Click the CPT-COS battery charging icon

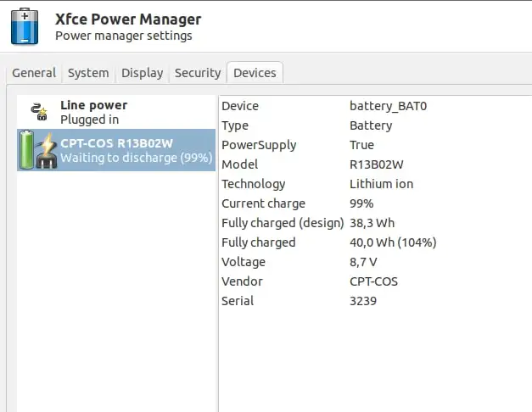(38, 150)
